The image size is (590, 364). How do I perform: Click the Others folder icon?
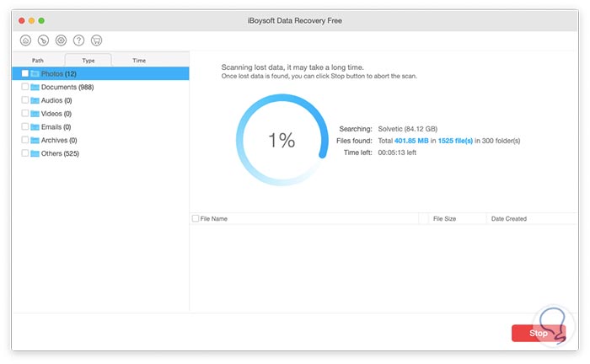tap(35, 154)
